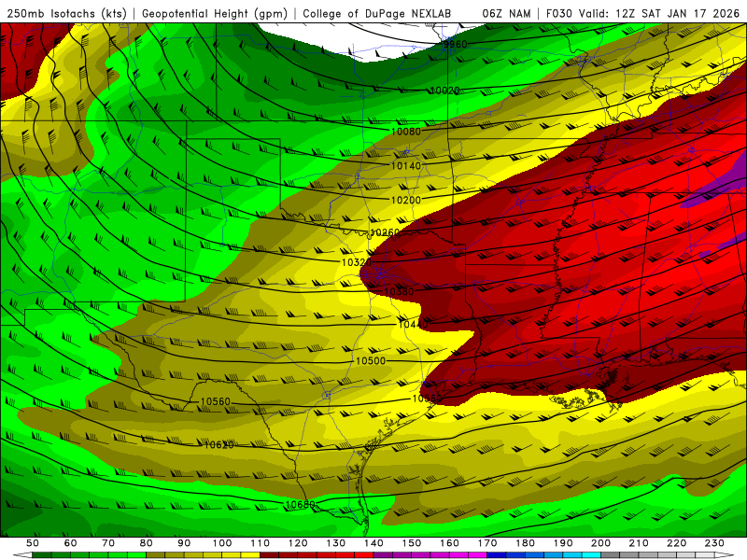The width and height of the screenshot is (747, 560).
Task: Click the 100 value on the color scale
Action: [222, 543]
